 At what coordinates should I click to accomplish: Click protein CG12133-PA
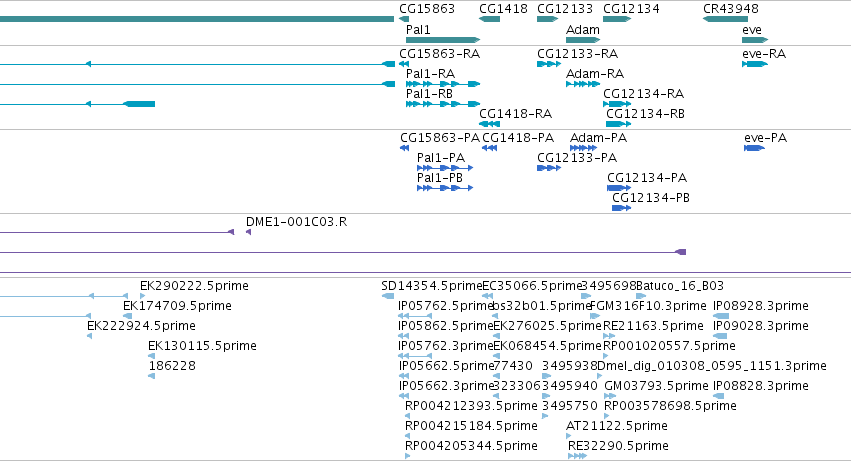point(577,158)
